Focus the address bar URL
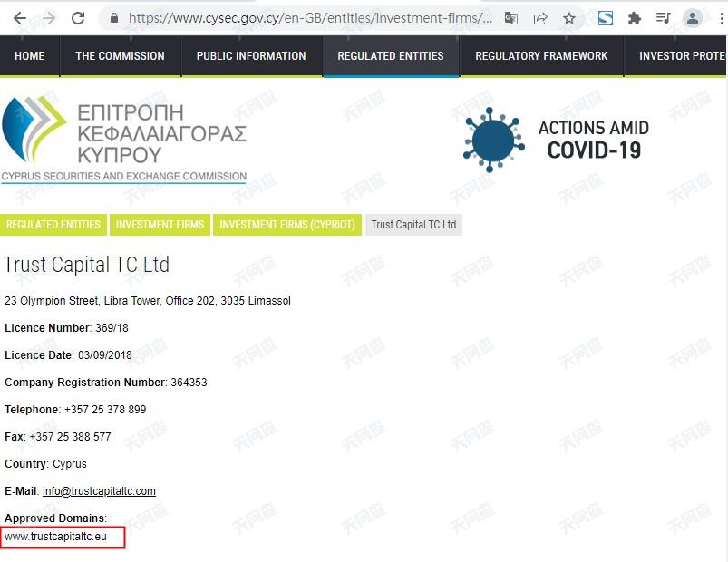This screenshot has width=728, height=562. click(310, 18)
